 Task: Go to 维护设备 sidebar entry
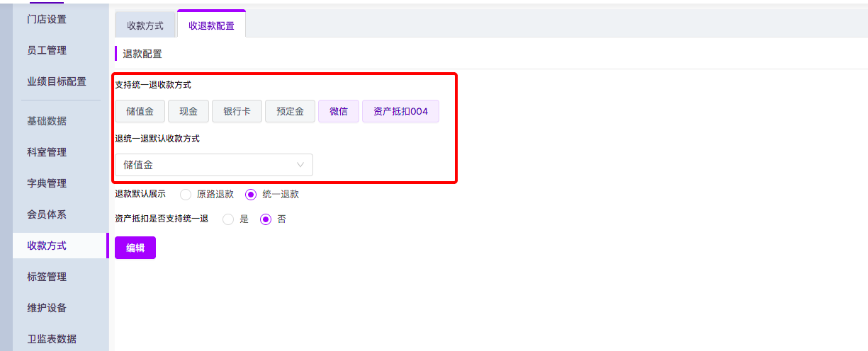point(47,308)
